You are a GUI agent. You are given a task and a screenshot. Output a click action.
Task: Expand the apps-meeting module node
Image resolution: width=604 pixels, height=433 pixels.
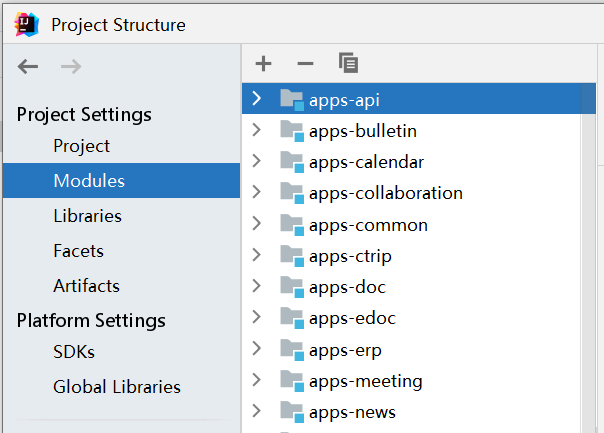tap(257, 381)
